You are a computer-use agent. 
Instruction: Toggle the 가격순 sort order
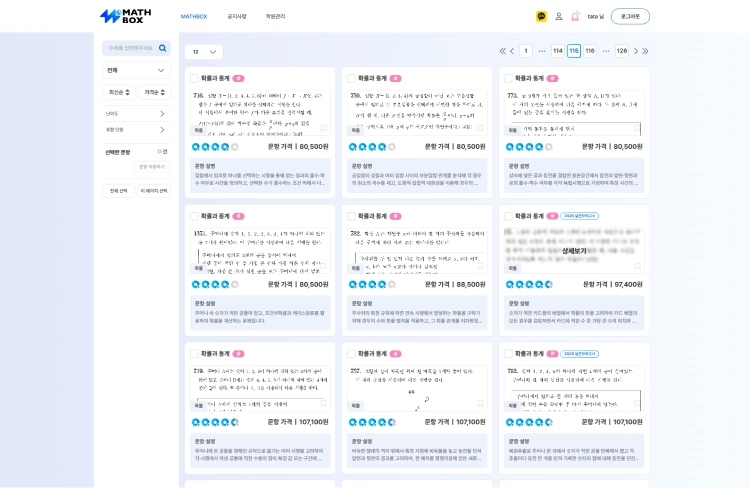pos(154,92)
